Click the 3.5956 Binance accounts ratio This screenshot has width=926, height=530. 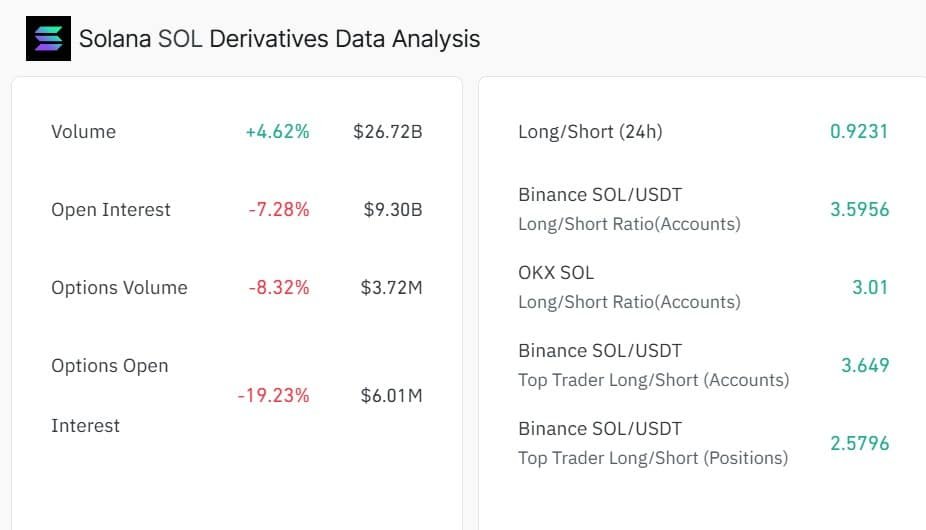859,210
